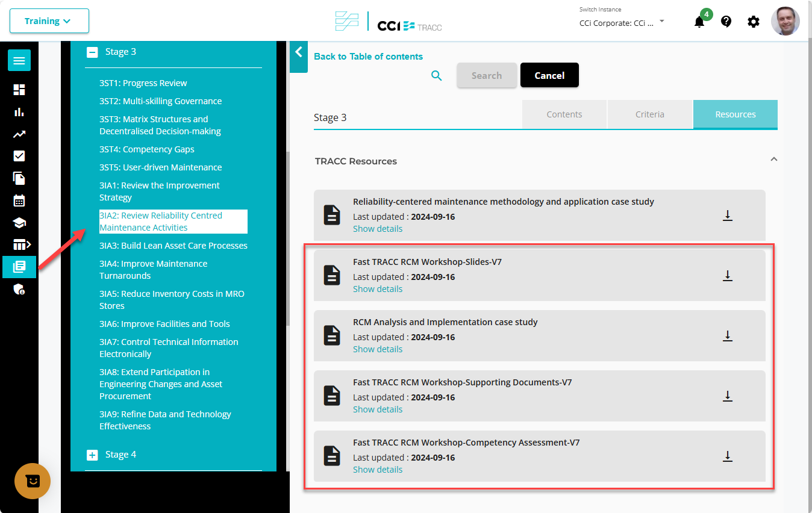Expand the Stage 4 tree section
Viewport: 812px width, 513px height.
click(x=92, y=455)
